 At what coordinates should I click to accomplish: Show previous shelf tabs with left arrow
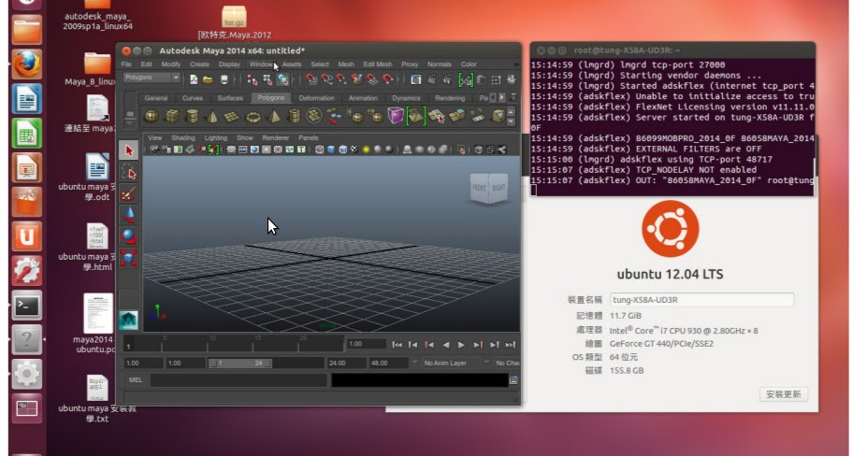493,98
